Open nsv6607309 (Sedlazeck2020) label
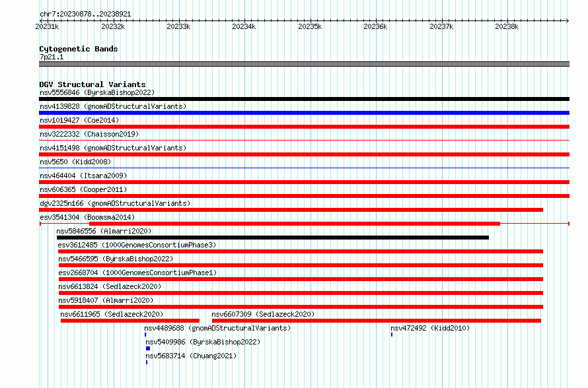Screen dimensions: 588x388 tap(263, 314)
